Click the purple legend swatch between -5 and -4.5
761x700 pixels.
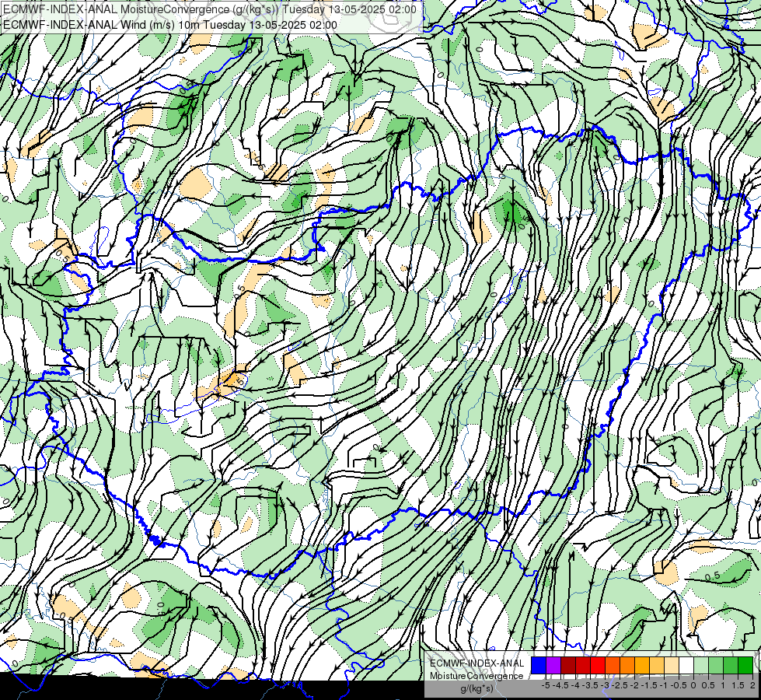[553, 665]
